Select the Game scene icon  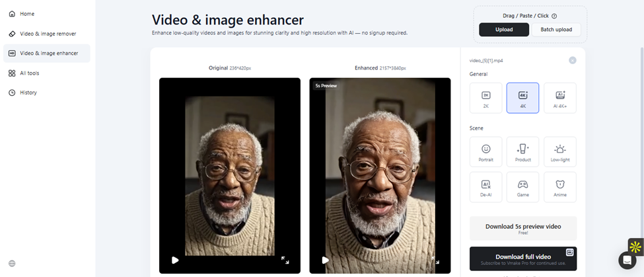pos(522,187)
